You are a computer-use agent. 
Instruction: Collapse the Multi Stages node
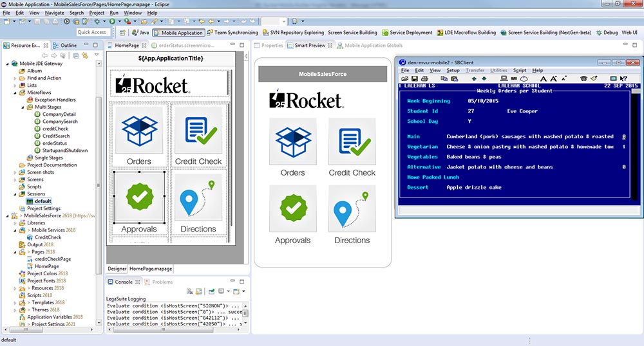tap(23, 107)
